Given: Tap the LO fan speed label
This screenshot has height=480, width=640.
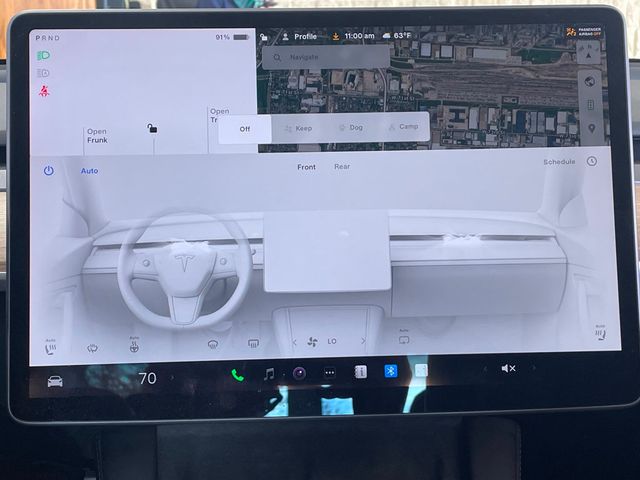Looking at the screenshot, I should [332, 341].
